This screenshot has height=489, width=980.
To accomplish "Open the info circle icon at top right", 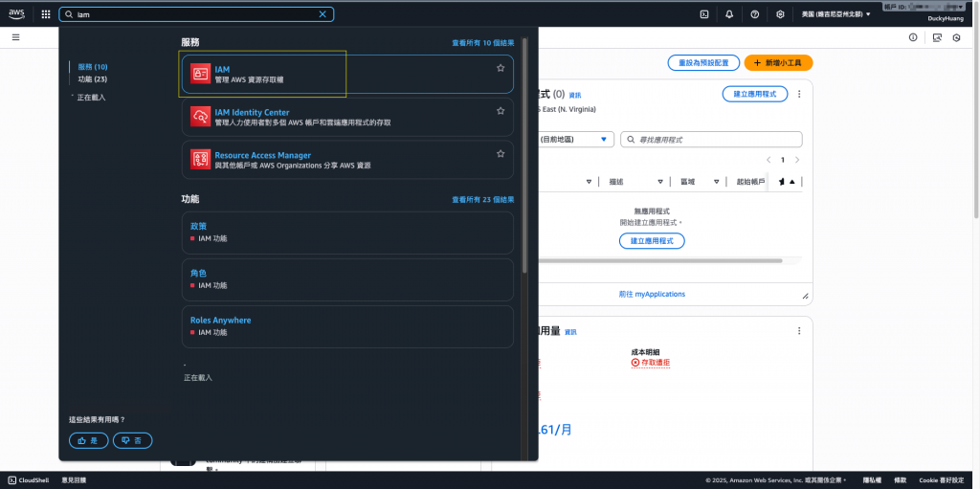I will pos(913,37).
